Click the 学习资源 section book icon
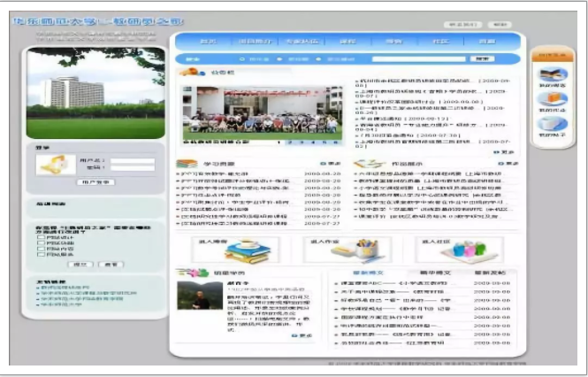Viewport: 588px width, 377px height. [187, 164]
